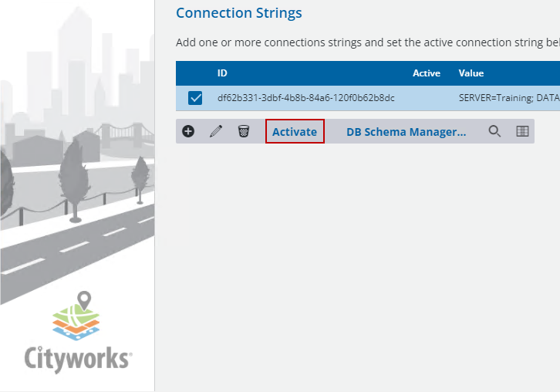This screenshot has width=560, height=392.
Task: Click the Cityworks wordmark text
Action: pyautogui.click(x=77, y=359)
